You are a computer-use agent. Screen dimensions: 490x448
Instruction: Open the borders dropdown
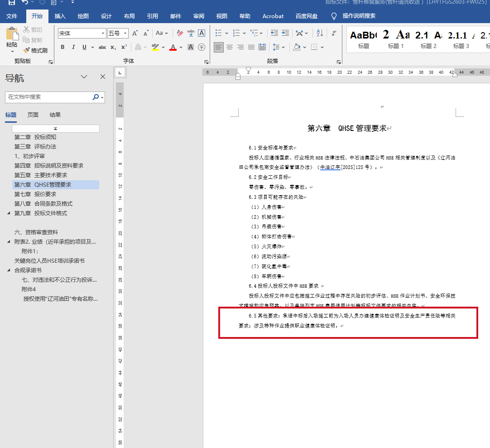[322, 47]
